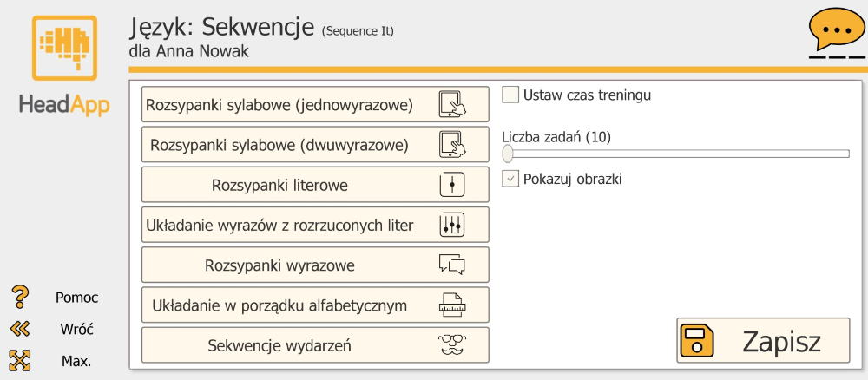Viewport: 868px width, 380px height.
Task: Open Układanie w porządku alfabetycznym
Action: point(316,305)
